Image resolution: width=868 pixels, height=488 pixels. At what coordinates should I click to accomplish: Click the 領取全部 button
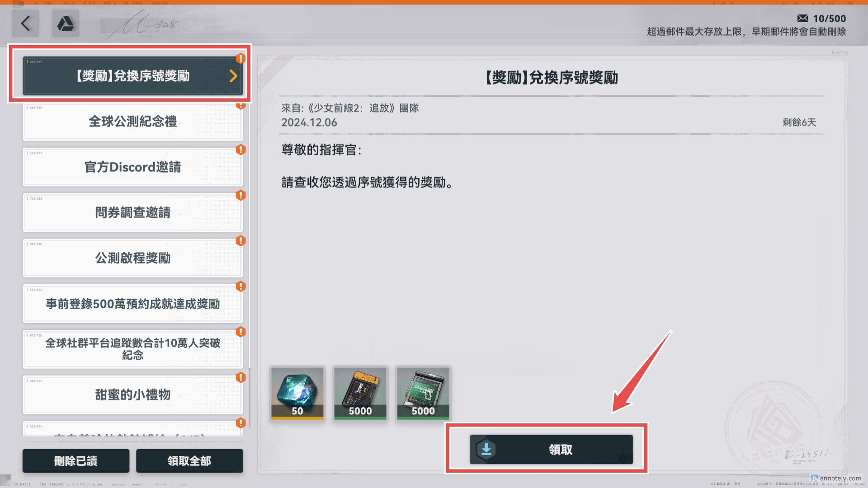point(189,461)
